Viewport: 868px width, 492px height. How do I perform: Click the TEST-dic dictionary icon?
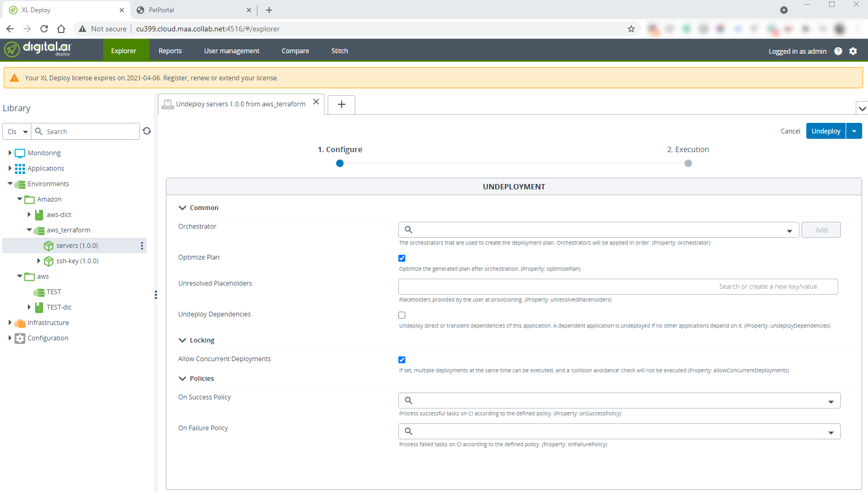click(x=39, y=307)
